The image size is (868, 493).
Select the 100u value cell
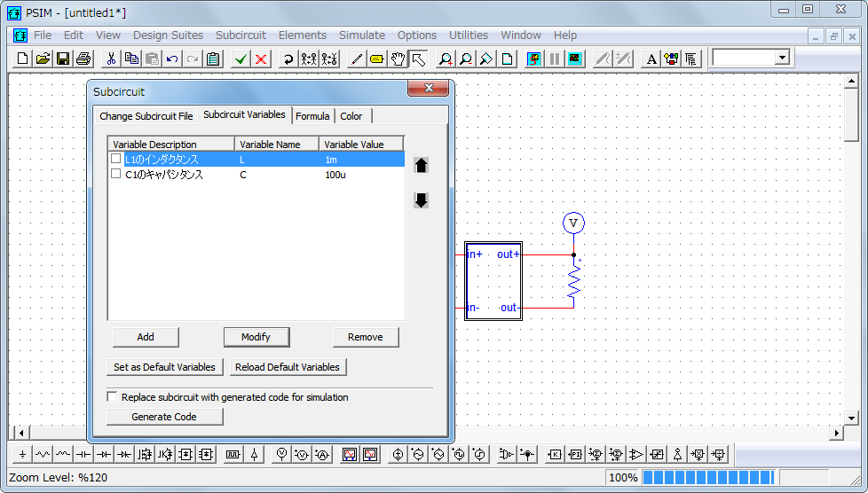pyautogui.click(x=335, y=175)
